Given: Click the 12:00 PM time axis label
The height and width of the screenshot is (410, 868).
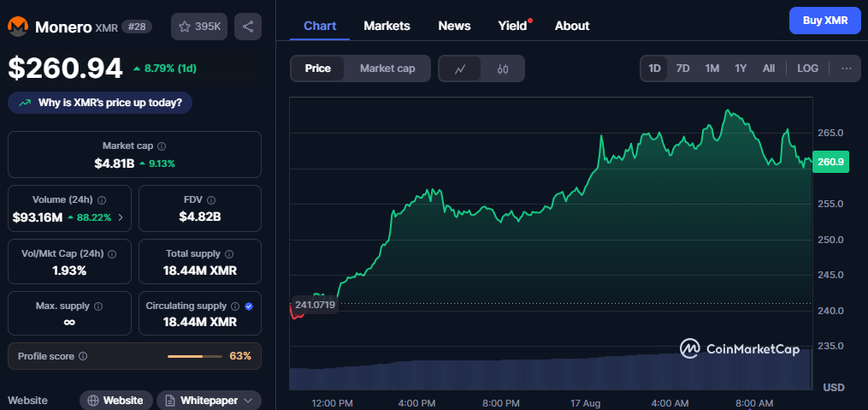Looking at the screenshot, I should 332,403.
